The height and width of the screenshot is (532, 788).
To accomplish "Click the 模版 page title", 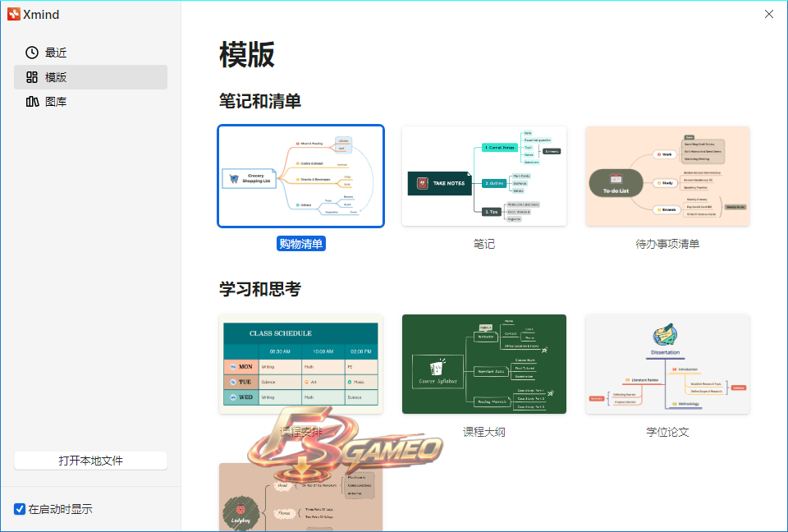I will point(247,55).
